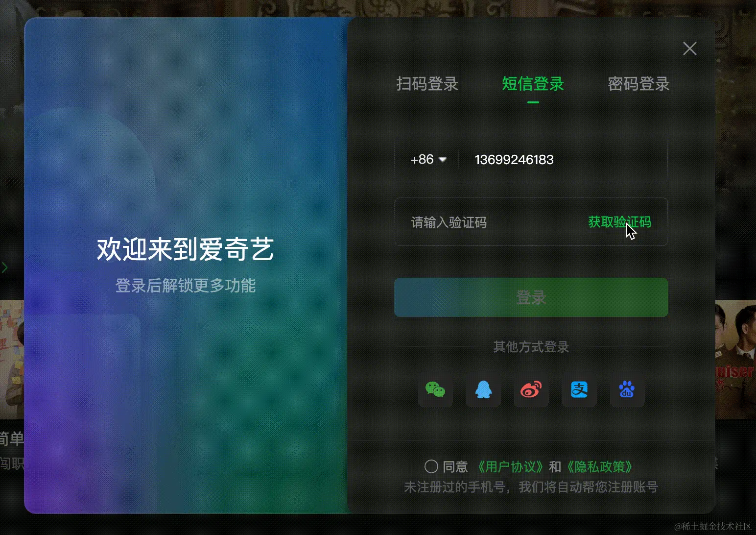
Task: Log in with the Weibo icon
Action: click(x=531, y=389)
